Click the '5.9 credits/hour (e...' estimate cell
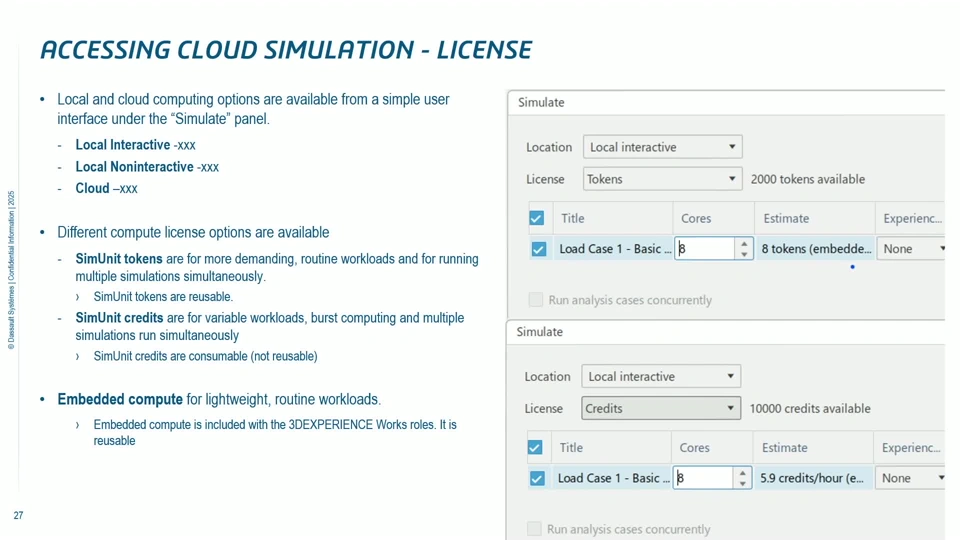960x540 pixels. click(x=813, y=478)
